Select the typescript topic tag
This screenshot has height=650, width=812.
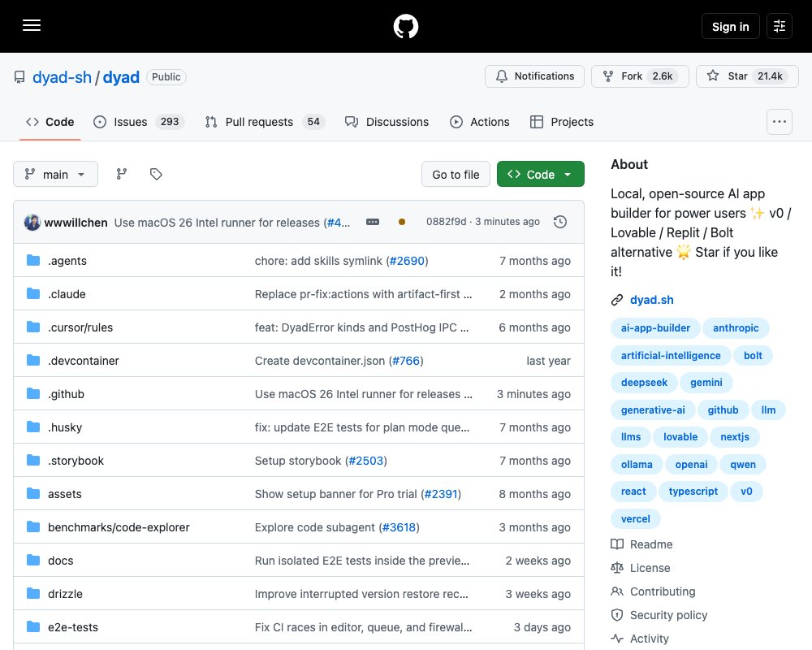coord(693,492)
